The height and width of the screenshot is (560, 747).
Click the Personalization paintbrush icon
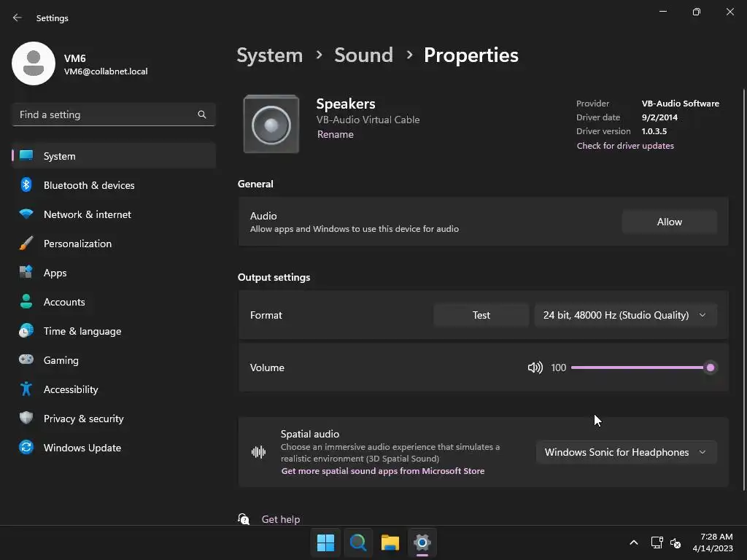pos(26,244)
